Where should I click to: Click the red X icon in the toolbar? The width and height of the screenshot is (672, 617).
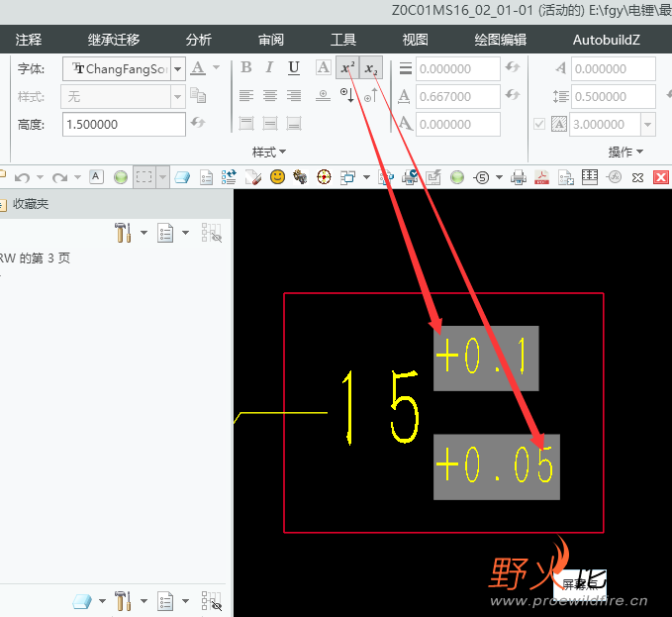point(661,177)
